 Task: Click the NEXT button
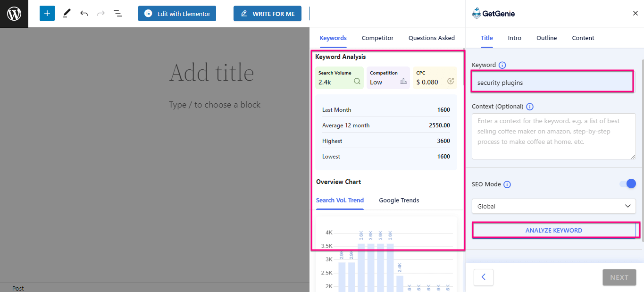click(x=619, y=277)
